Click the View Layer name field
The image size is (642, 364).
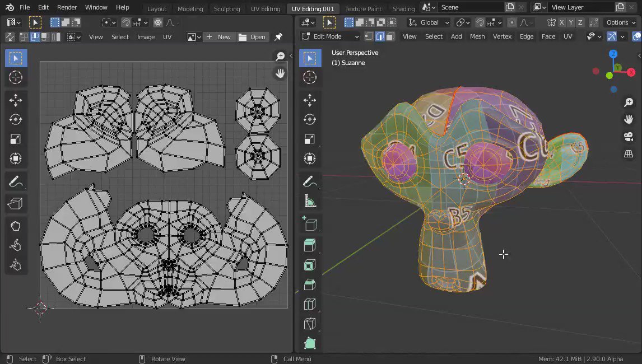pyautogui.click(x=581, y=7)
